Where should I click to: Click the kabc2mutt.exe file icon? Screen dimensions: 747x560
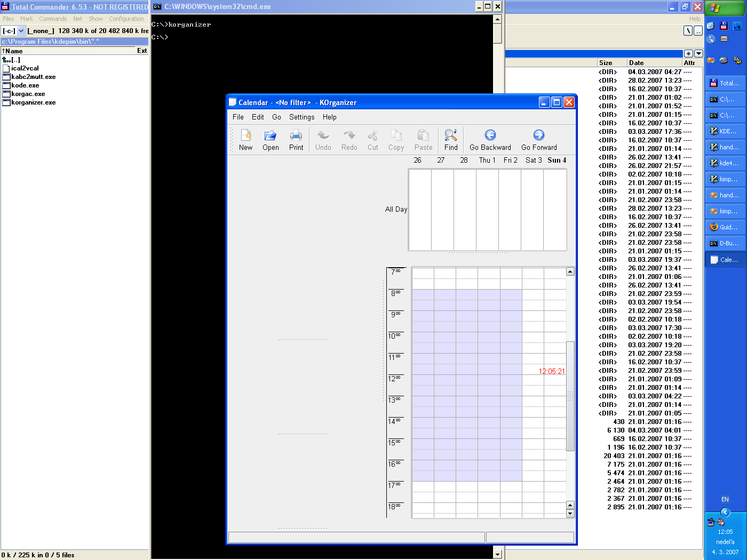tap(6, 77)
